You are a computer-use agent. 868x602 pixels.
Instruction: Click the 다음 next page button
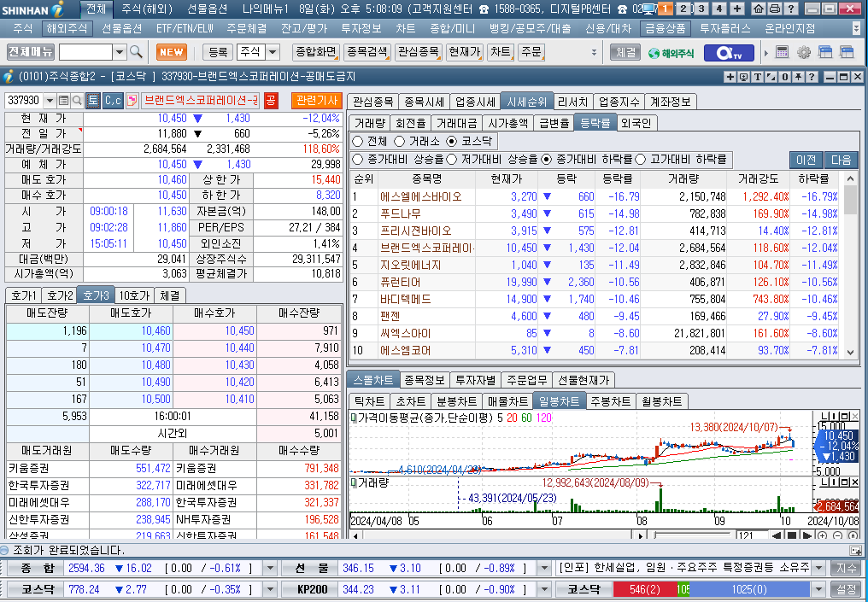[x=841, y=160]
